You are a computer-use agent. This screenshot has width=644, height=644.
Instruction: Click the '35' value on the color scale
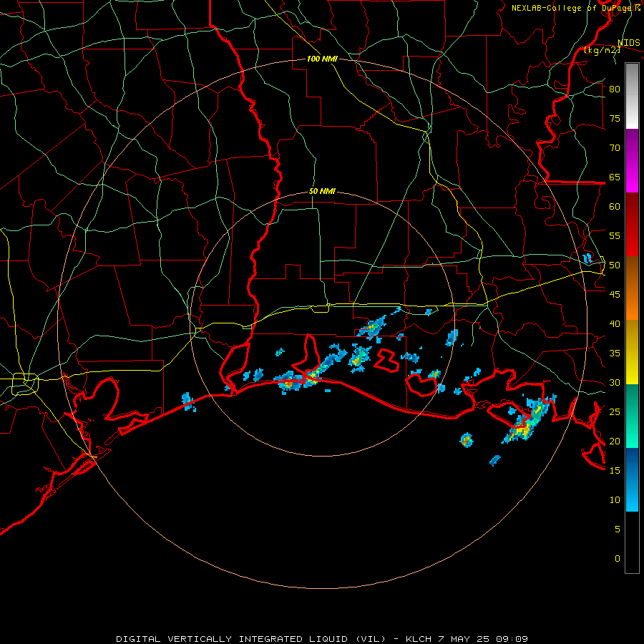615,353
